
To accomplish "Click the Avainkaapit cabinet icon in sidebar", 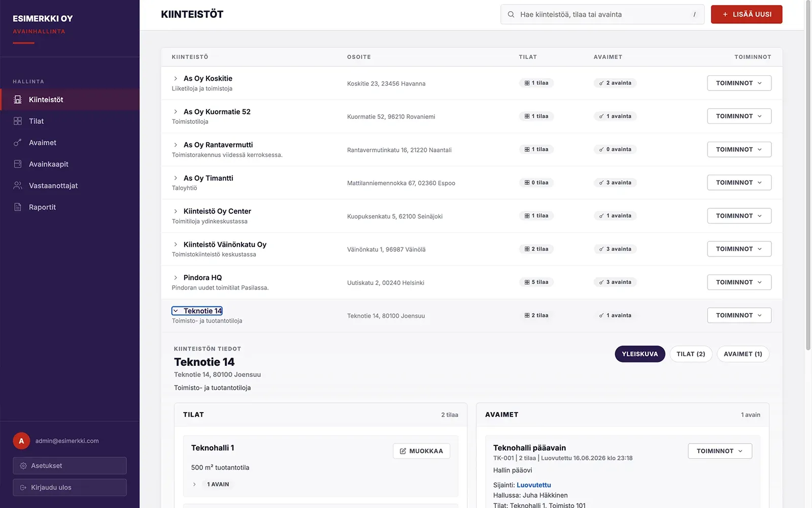I will tap(18, 164).
